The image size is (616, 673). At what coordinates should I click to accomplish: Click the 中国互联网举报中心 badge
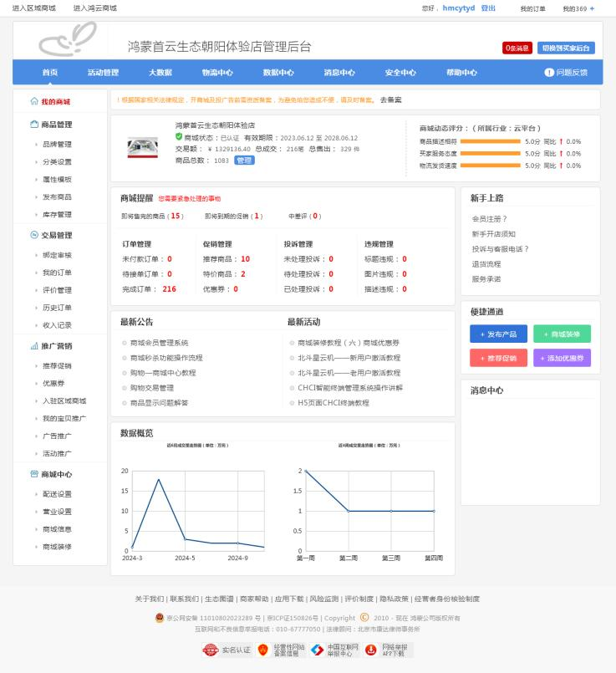(x=335, y=650)
